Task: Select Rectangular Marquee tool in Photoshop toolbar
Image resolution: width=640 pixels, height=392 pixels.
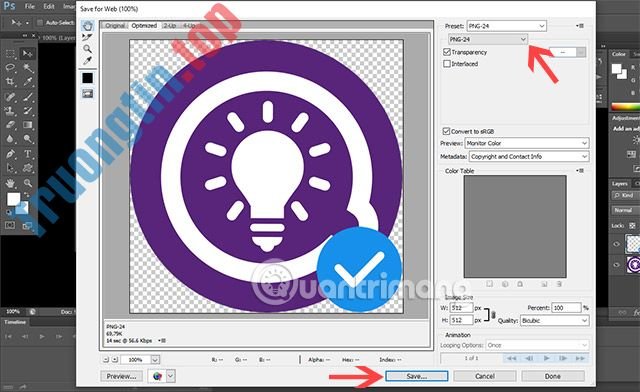Action: pos(10,53)
